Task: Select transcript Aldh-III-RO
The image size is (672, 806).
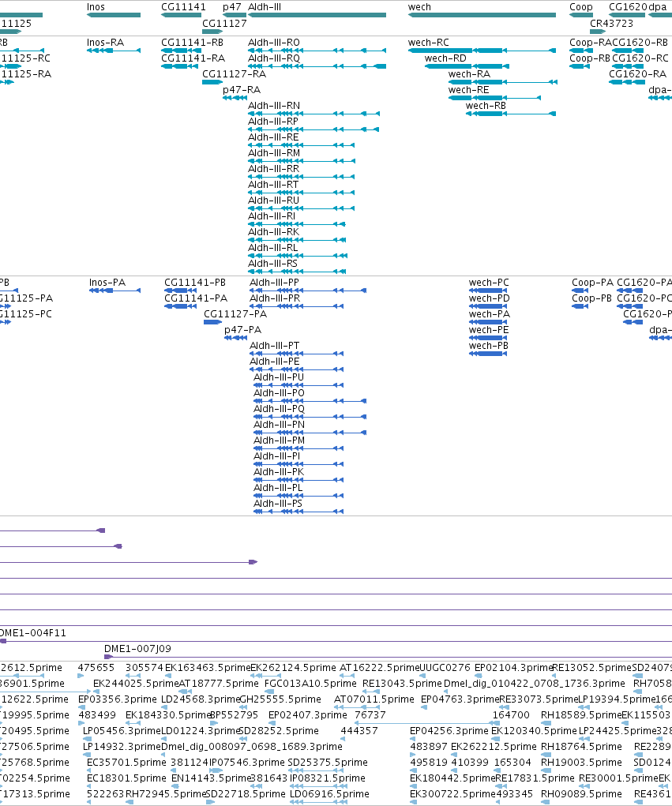Action: 273,43
